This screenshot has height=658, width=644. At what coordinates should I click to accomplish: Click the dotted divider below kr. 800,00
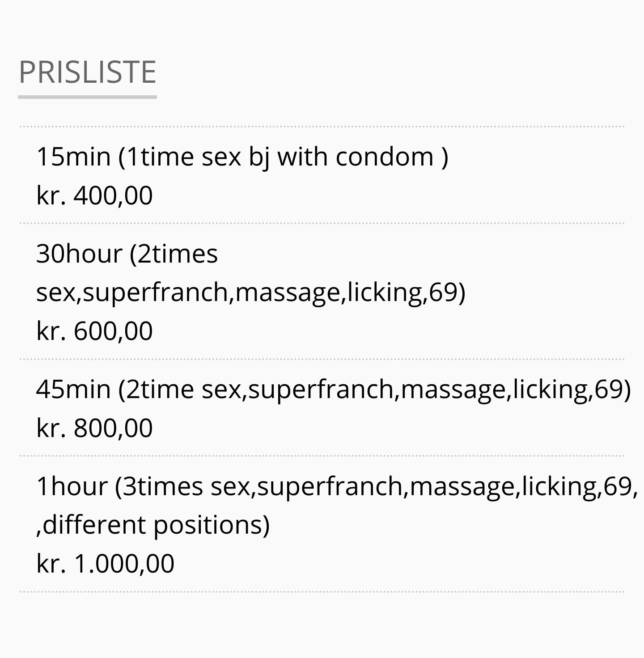(322, 456)
